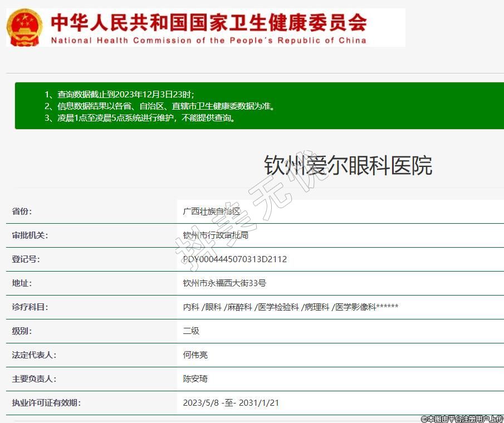Screen dimensions: 504x423
Task: Select the level value 二级
Action: [x=191, y=331]
